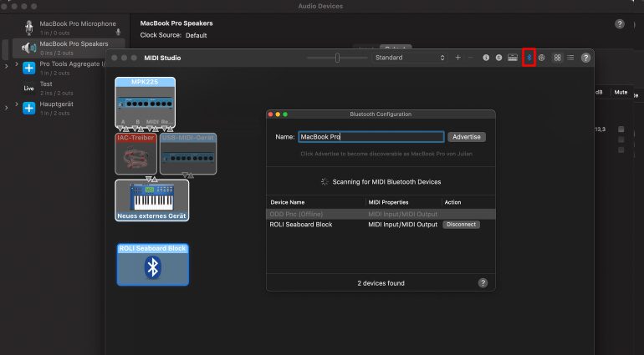Toggle the first Mute checkbox

621,129
